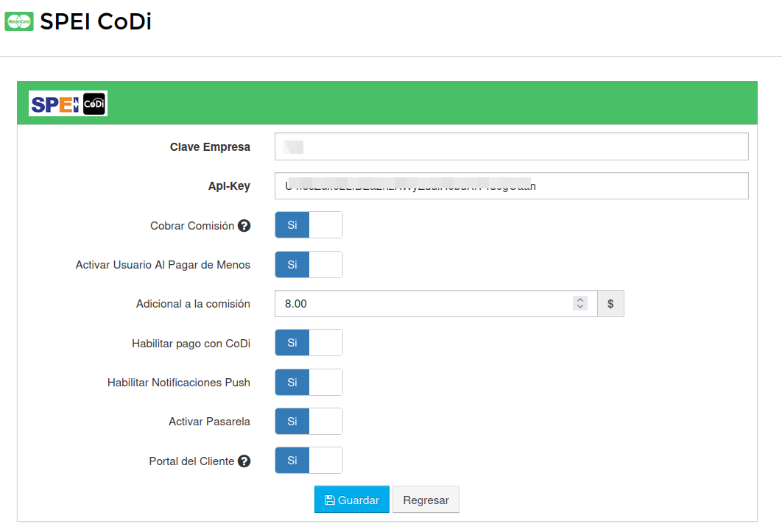Click the MasterCard icon beside the page title

[19, 22]
